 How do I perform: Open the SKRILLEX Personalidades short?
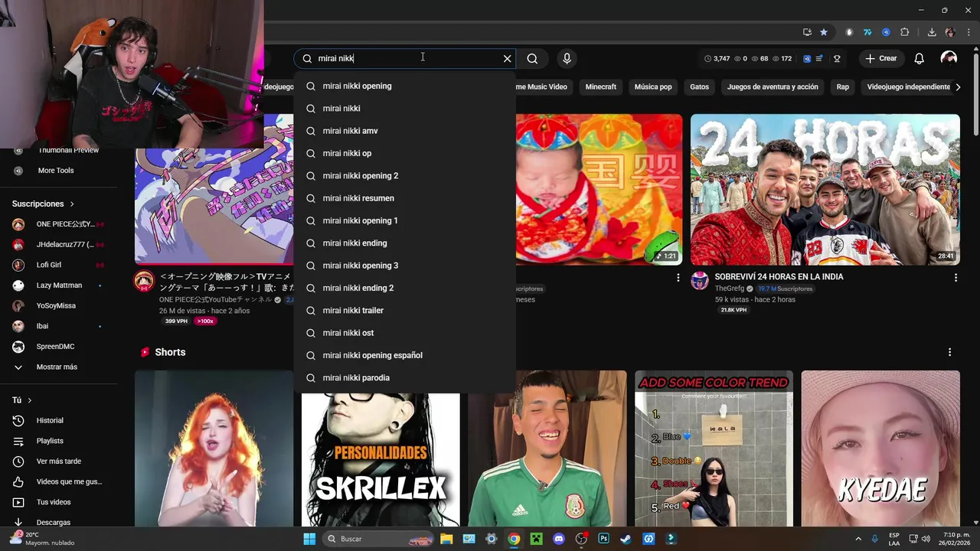[x=381, y=459]
